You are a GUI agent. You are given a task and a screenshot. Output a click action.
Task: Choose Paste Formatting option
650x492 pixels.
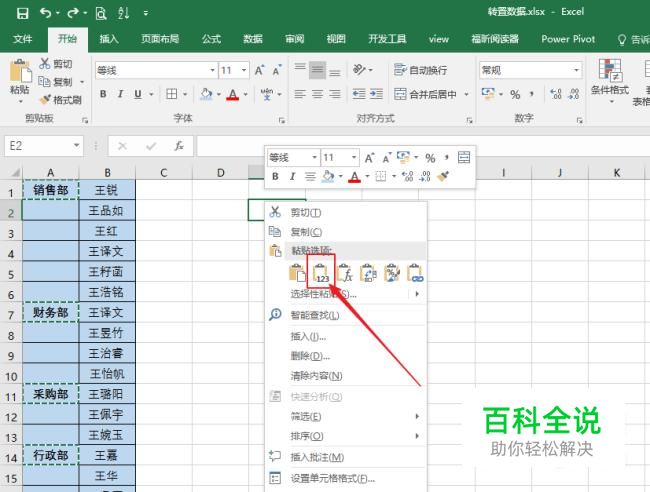(x=392, y=273)
